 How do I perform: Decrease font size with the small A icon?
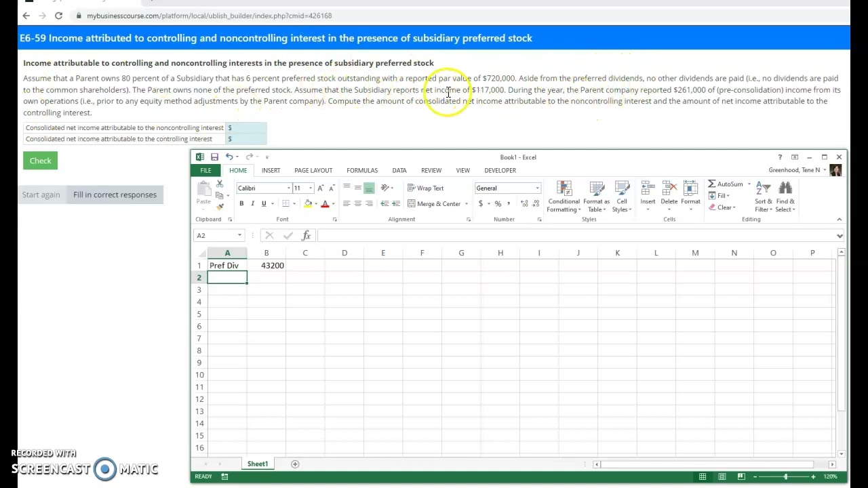(332, 188)
